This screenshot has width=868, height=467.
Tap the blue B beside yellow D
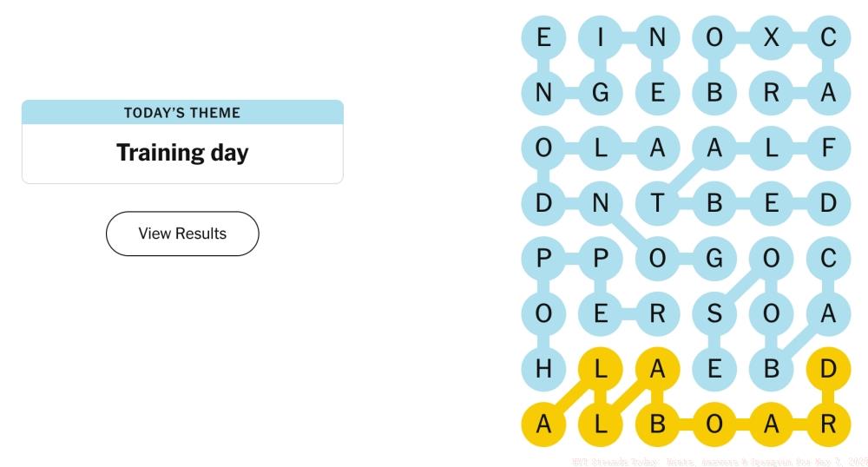click(x=772, y=369)
